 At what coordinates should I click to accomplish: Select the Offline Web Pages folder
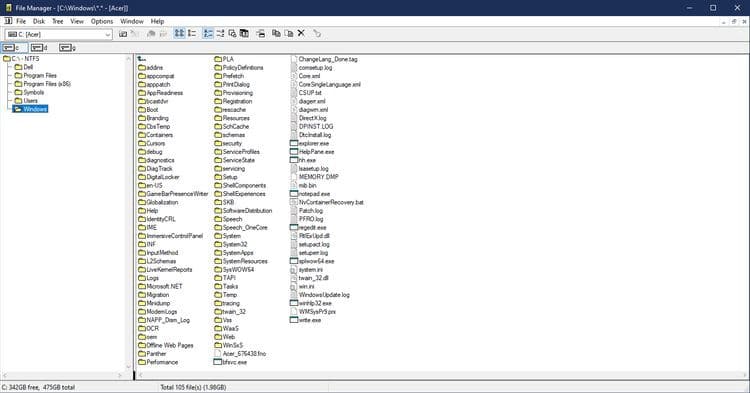[x=166, y=345]
